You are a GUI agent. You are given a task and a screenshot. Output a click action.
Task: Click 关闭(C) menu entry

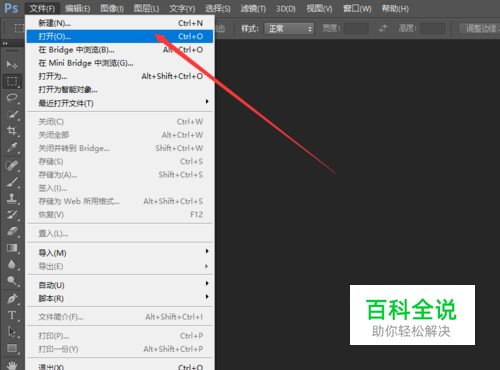120,122
